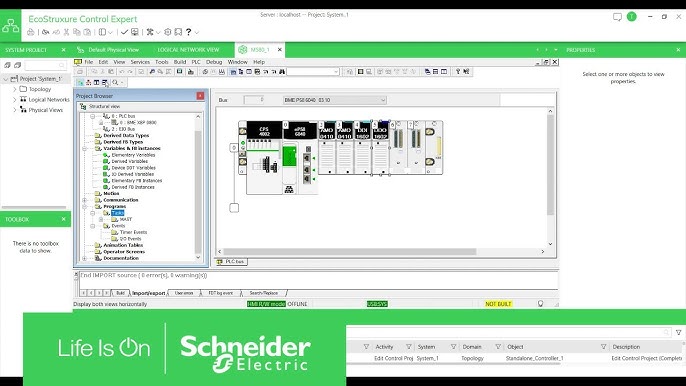
Task: Open the Build menu
Action: 180,62
